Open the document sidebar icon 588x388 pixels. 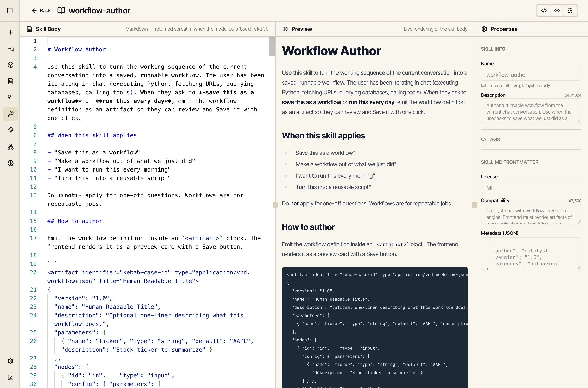pos(10,81)
